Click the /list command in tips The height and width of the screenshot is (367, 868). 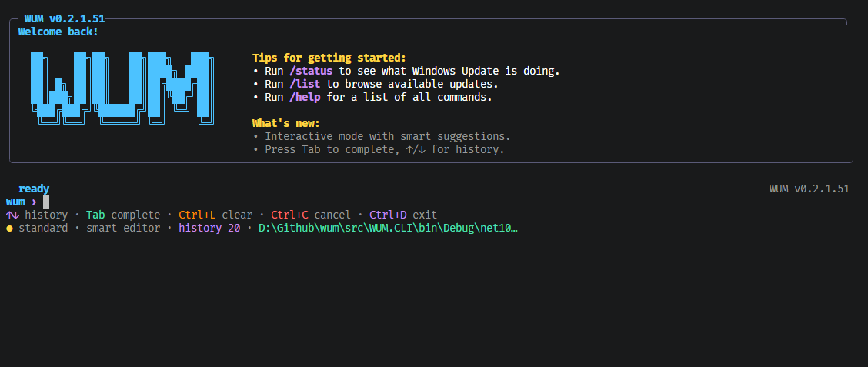click(305, 84)
